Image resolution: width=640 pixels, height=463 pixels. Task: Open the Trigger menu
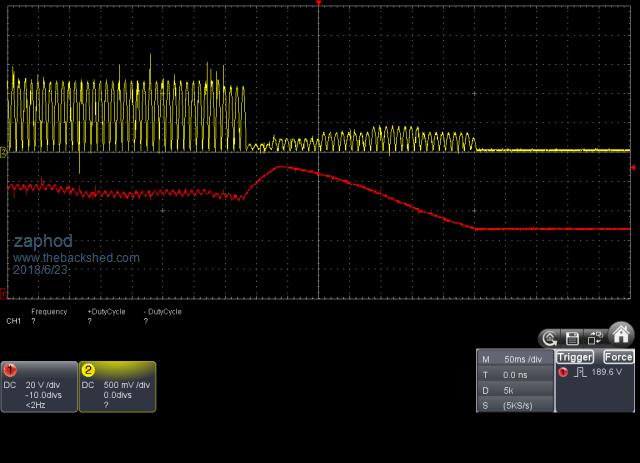tap(575, 357)
